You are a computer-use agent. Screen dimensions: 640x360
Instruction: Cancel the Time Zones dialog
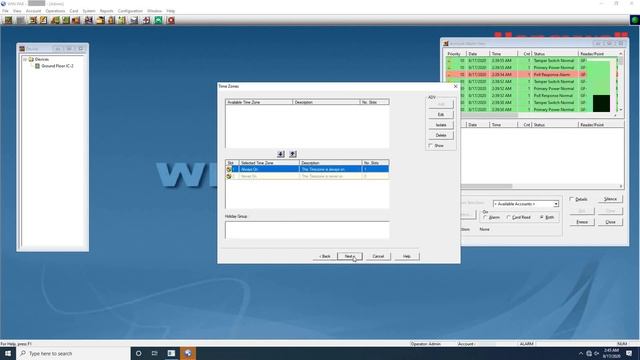coord(378,256)
